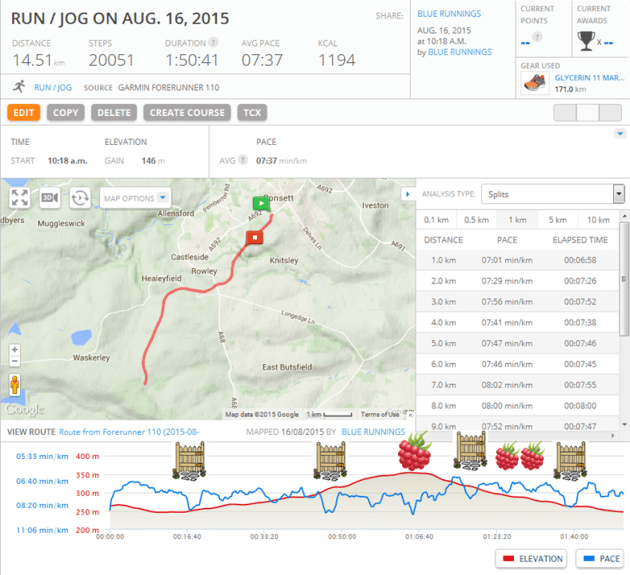Zoom in on the map

pyautogui.click(x=15, y=351)
